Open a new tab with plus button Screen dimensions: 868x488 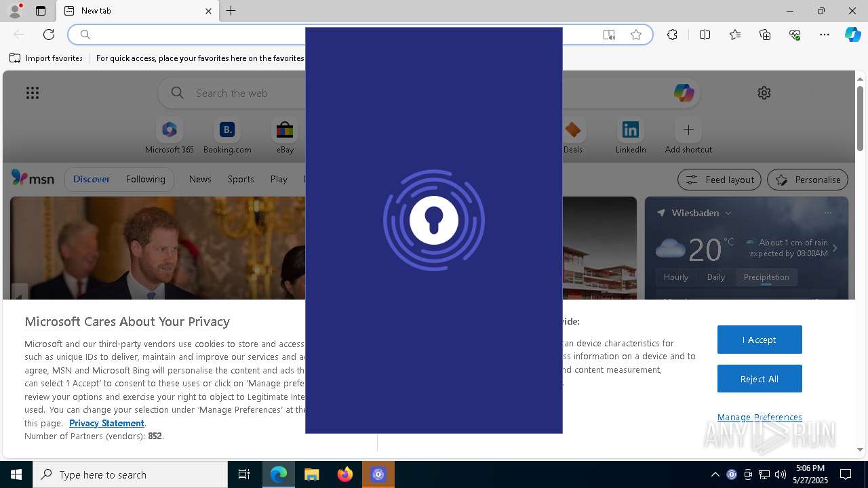231,11
